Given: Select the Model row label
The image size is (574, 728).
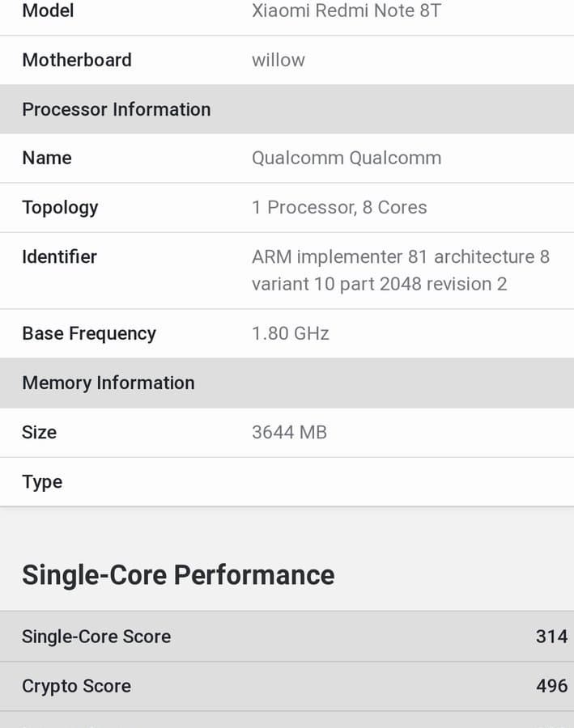Looking at the screenshot, I should 48,11.
